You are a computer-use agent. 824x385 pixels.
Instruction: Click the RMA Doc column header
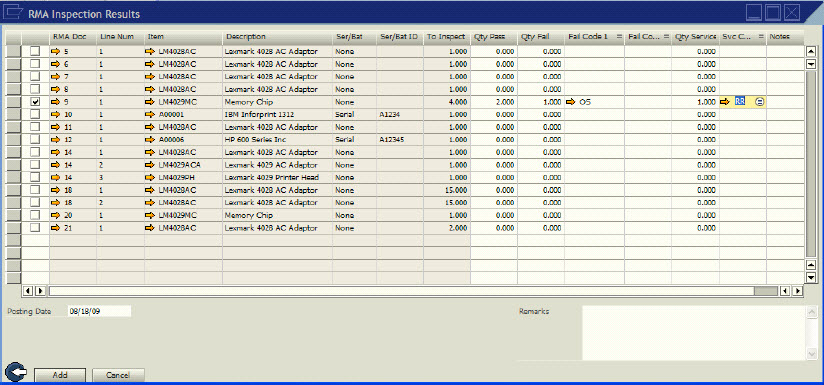(x=73, y=37)
